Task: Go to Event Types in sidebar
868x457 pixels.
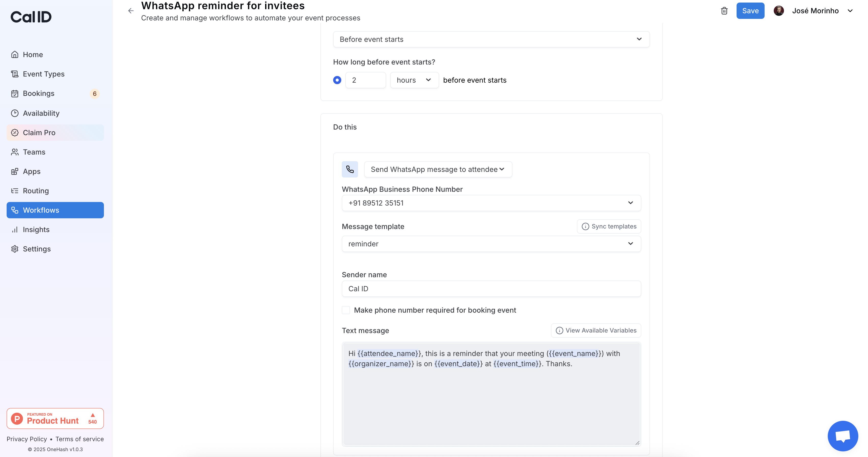Action: (44, 74)
